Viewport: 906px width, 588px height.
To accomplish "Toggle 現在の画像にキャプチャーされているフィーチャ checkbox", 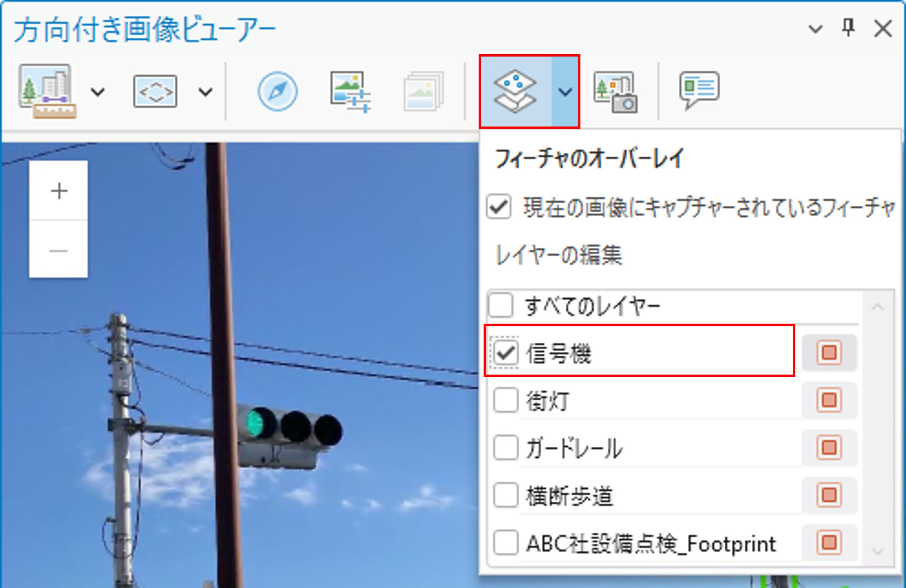I will click(x=499, y=207).
